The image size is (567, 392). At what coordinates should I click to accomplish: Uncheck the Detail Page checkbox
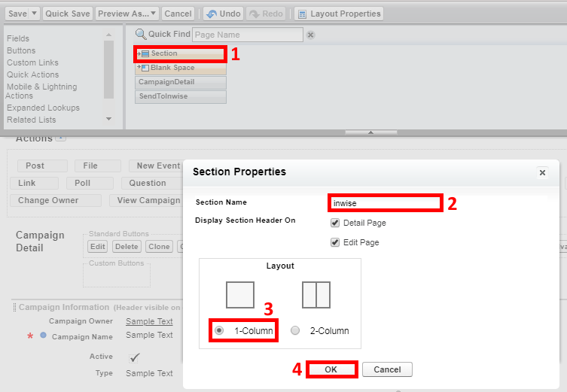335,223
